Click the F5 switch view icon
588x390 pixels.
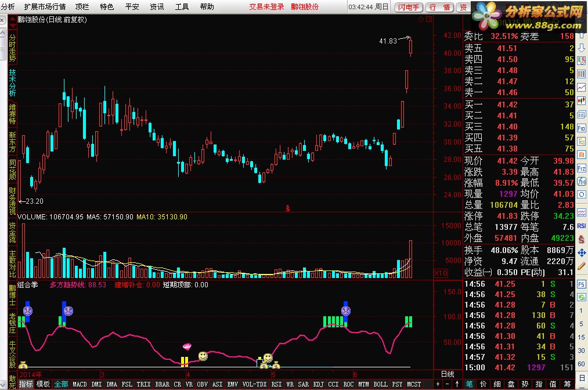pyautogui.click(x=581, y=284)
